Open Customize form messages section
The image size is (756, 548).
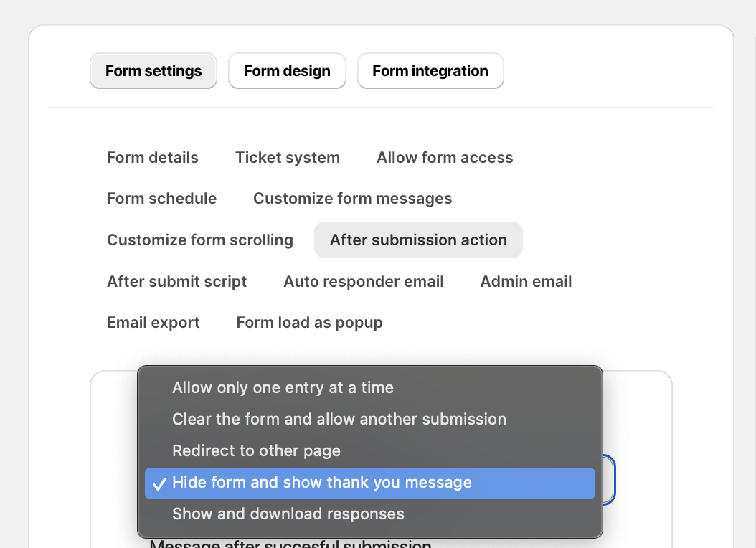pos(352,199)
